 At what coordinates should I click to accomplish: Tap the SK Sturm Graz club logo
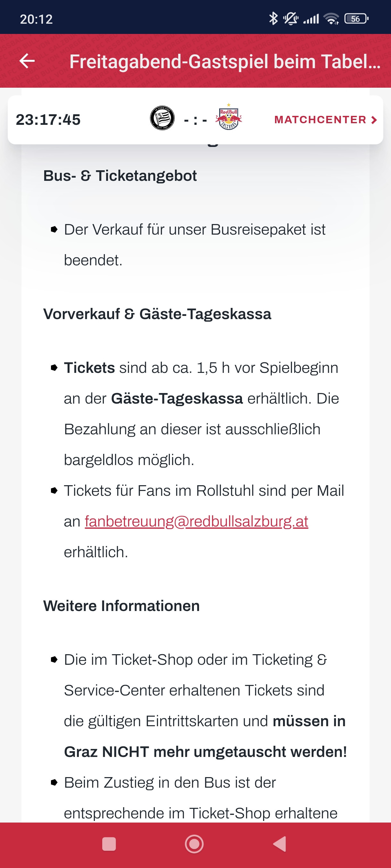point(162,118)
